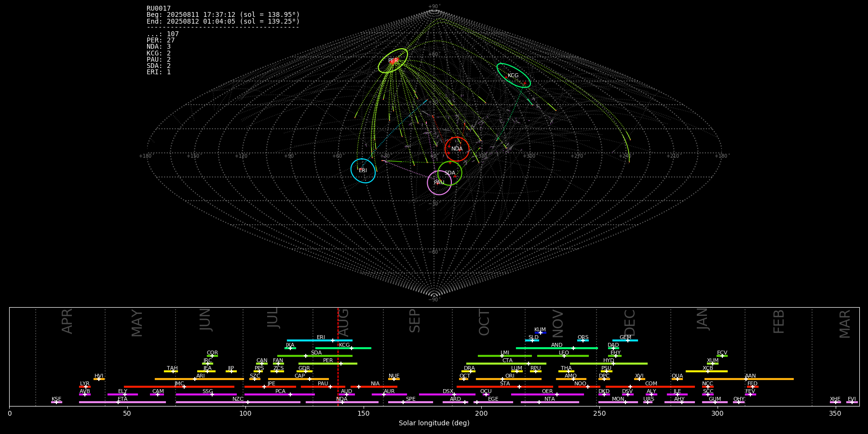The width and height of the screenshot is (868, 434).
Task: Click the XHE shower bar in timeline
Action: coord(835,402)
